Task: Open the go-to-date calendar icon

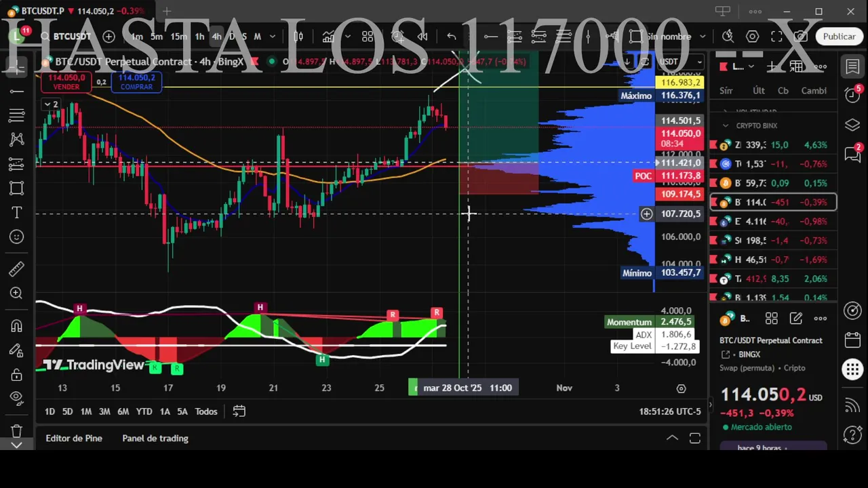Action: pos(239,411)
